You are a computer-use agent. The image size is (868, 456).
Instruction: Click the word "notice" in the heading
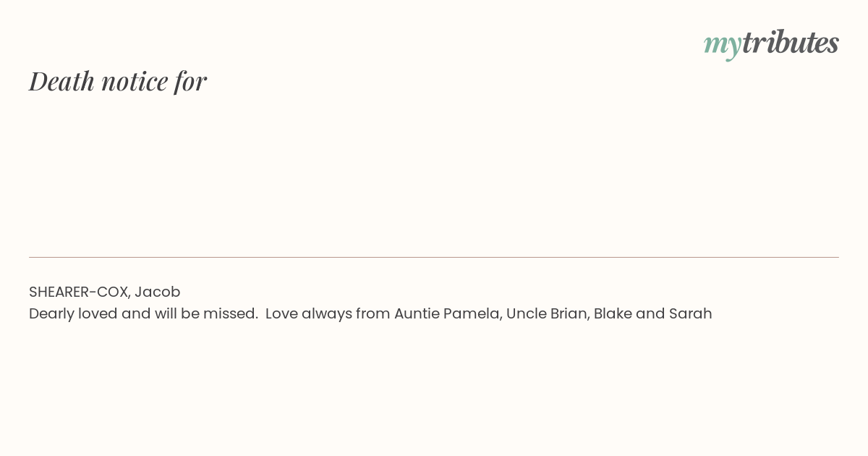[x=135, y=81]
